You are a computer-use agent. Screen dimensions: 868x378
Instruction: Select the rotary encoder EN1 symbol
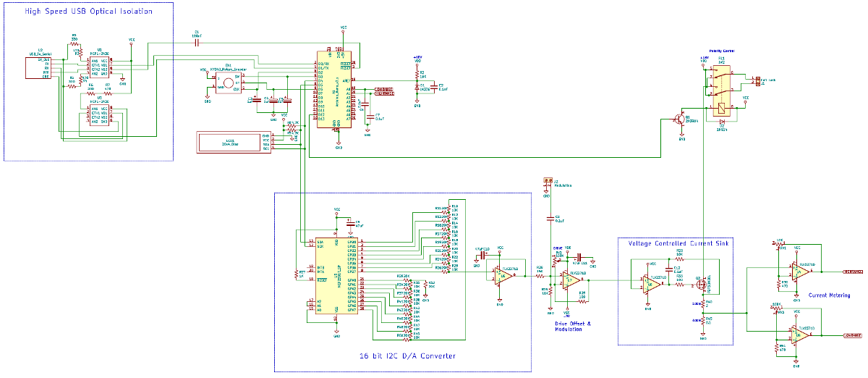(x=230, y=84)
